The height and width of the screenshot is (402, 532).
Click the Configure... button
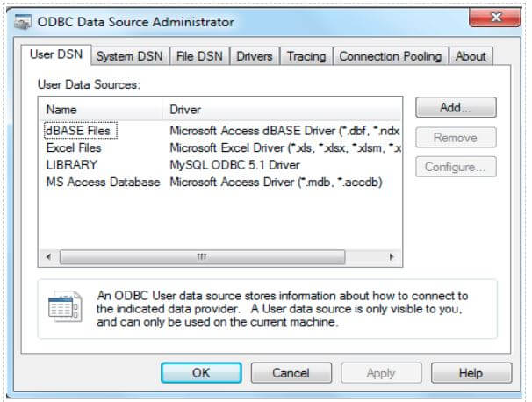click(x=456, y=167)
